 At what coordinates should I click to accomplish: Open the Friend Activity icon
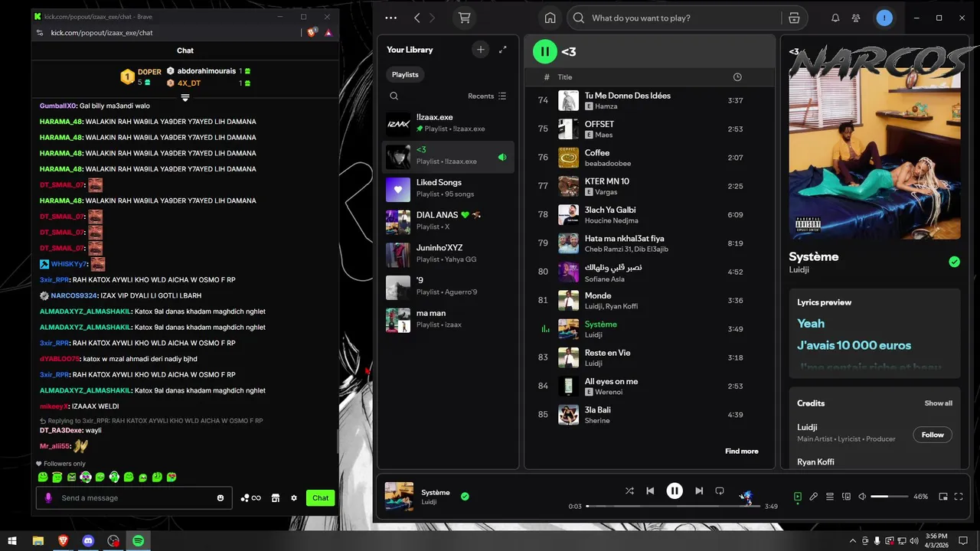(856, 18)
